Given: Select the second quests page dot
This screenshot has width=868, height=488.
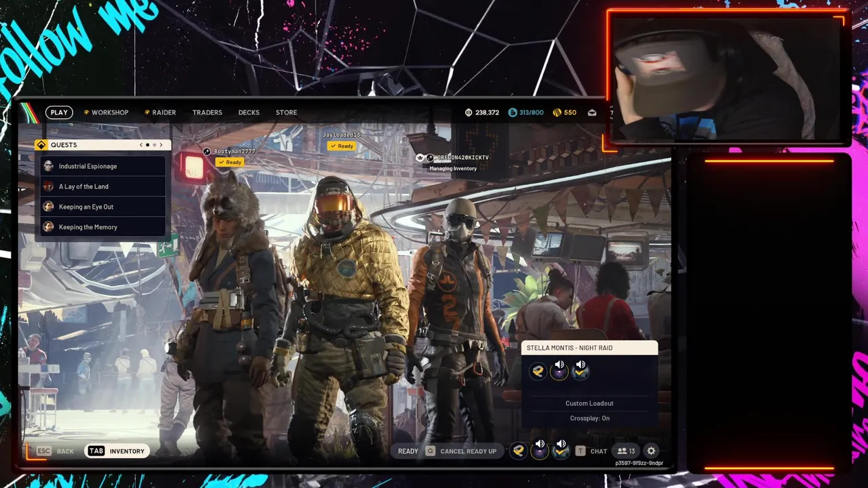Looking at the screenshot, I should pyautogui.click(x=155, y=145).
